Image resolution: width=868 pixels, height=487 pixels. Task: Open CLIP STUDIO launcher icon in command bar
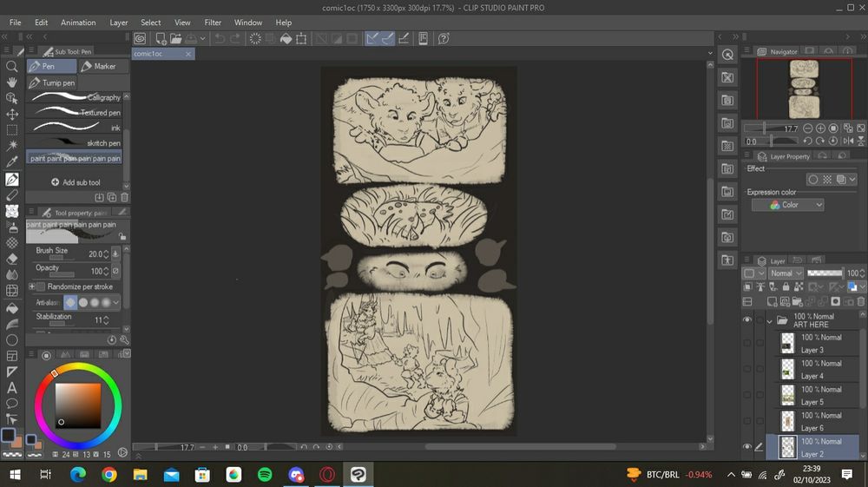pyautogui.click(x=140, y=38)
